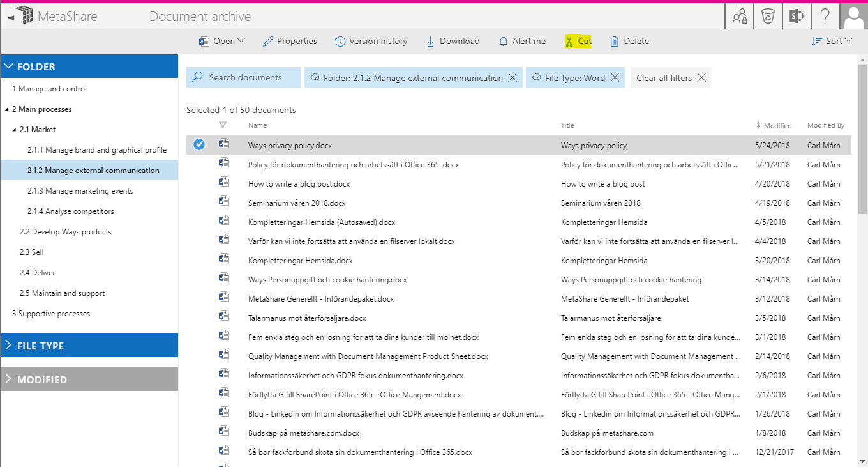Click Word icon of Ways privacy policy.docx
This screenshot has width=868, height=467.
[223, 144]
